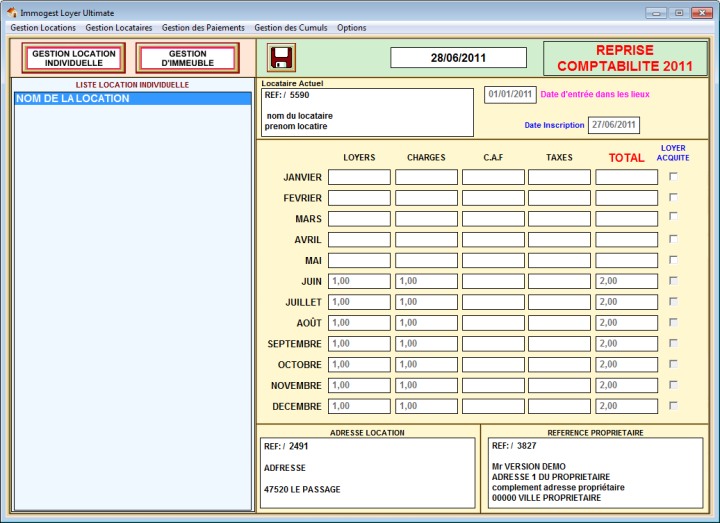
Task: Click the Mars C.A.F input field
Action: pyautogui.click(x=493, y=219)
